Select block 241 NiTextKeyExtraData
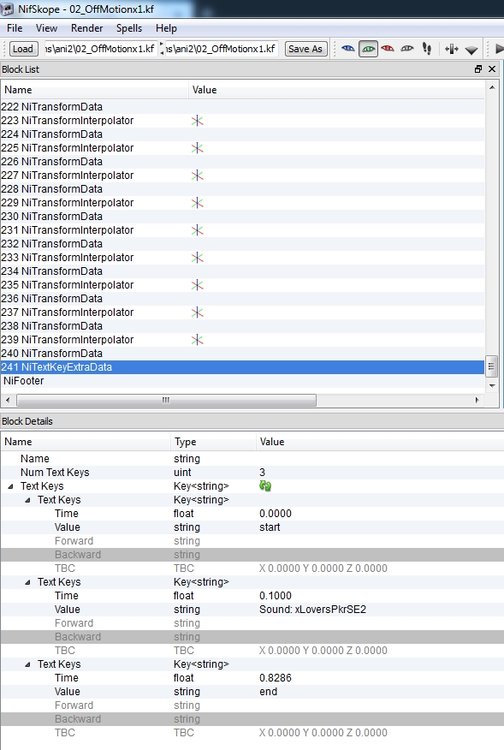This screenshot has height=750, width=504. coord(242,367)
